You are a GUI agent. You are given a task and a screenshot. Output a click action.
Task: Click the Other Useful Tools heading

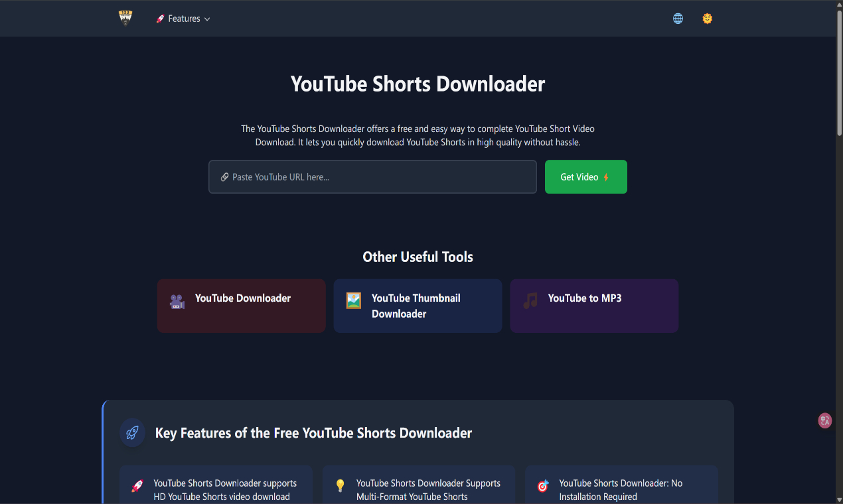418,257
